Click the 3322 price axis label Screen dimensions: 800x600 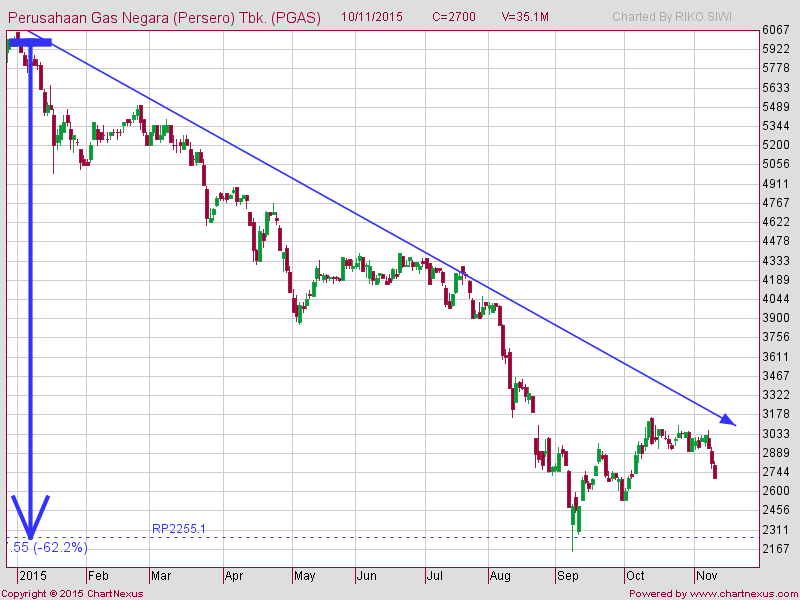pyautogui.click(x=776, y=395)
